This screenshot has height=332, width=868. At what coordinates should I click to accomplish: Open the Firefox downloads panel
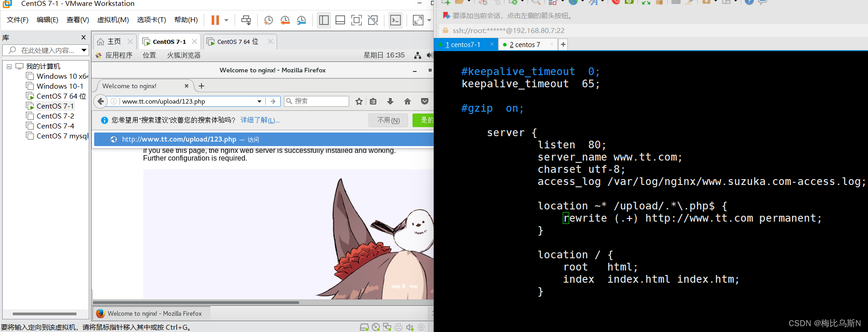390,101
